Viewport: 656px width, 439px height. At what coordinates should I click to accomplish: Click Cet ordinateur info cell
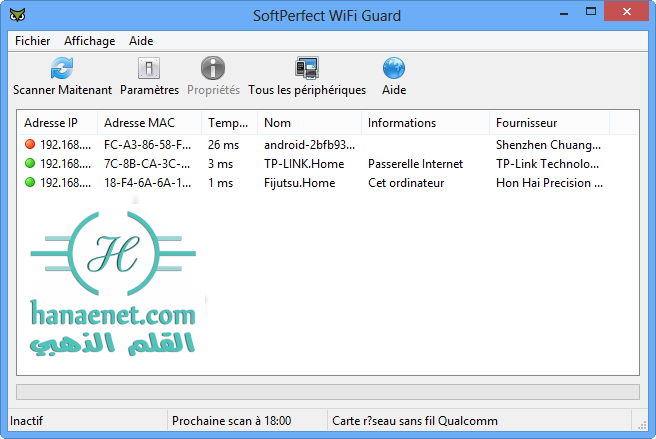coord(406,183)
